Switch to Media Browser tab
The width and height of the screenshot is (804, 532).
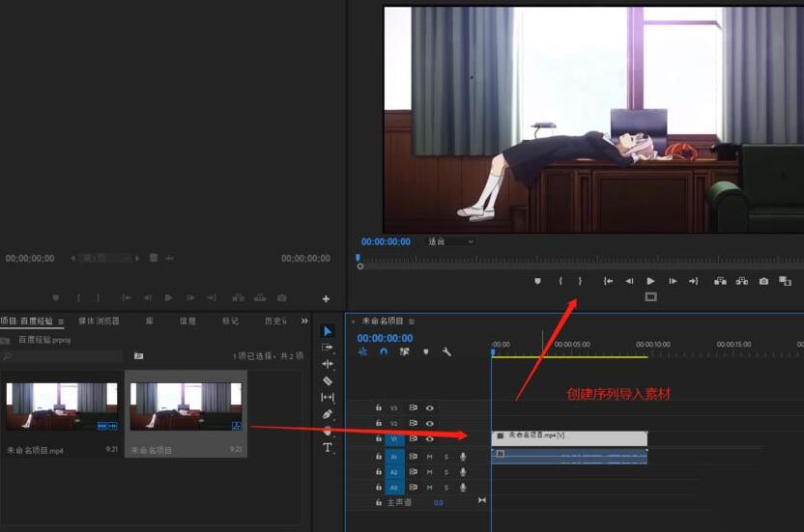(x=99, y=321)
